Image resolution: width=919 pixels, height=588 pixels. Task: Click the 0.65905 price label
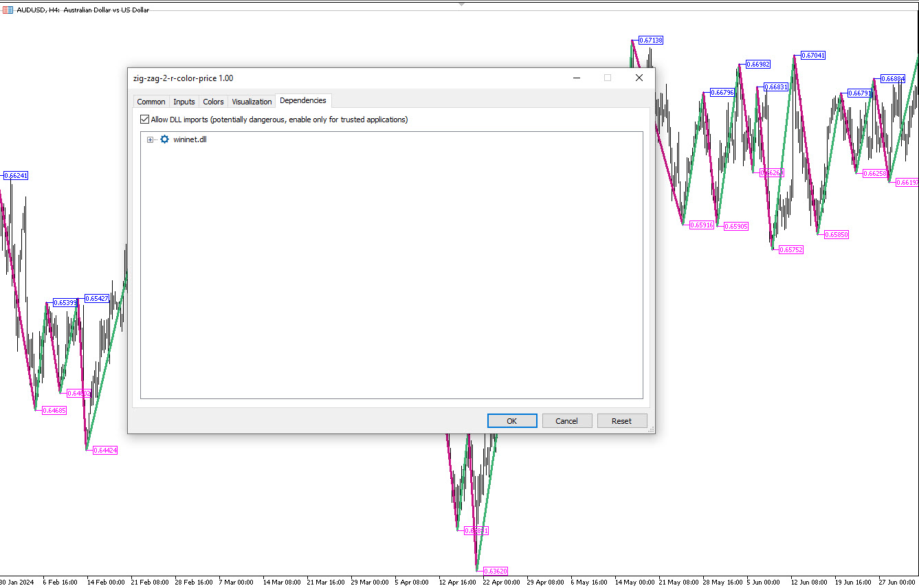coord(736,226)
